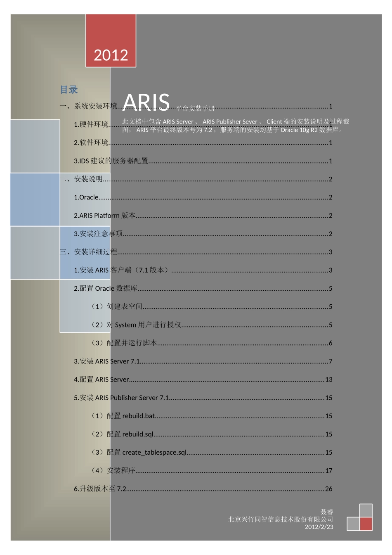Open '2.配置 Oracle 数据库' entry
Image resolution: width=392 pixels, height=555 pixels.
(203, 288)
